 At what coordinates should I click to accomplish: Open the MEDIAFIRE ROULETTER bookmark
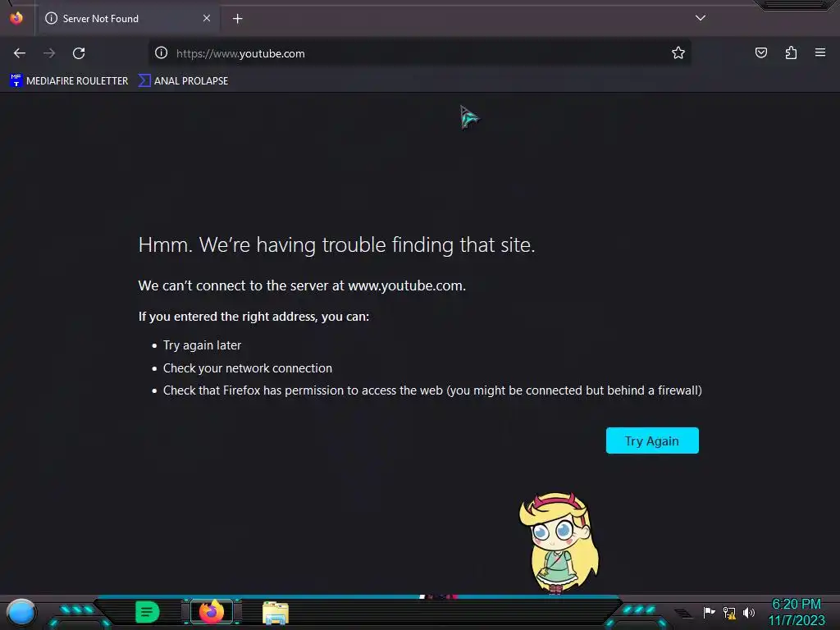point(69,81)
